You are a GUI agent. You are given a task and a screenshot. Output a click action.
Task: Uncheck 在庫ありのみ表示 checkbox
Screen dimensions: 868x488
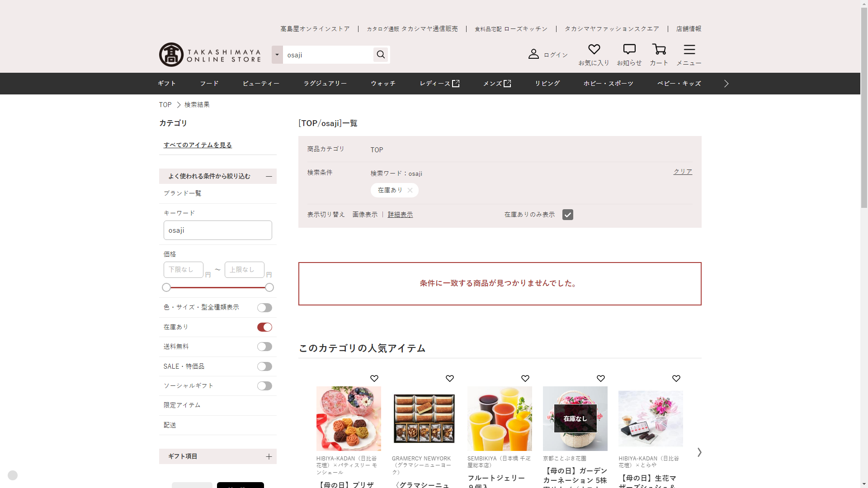pyautogui.click(x=567, y=215)
